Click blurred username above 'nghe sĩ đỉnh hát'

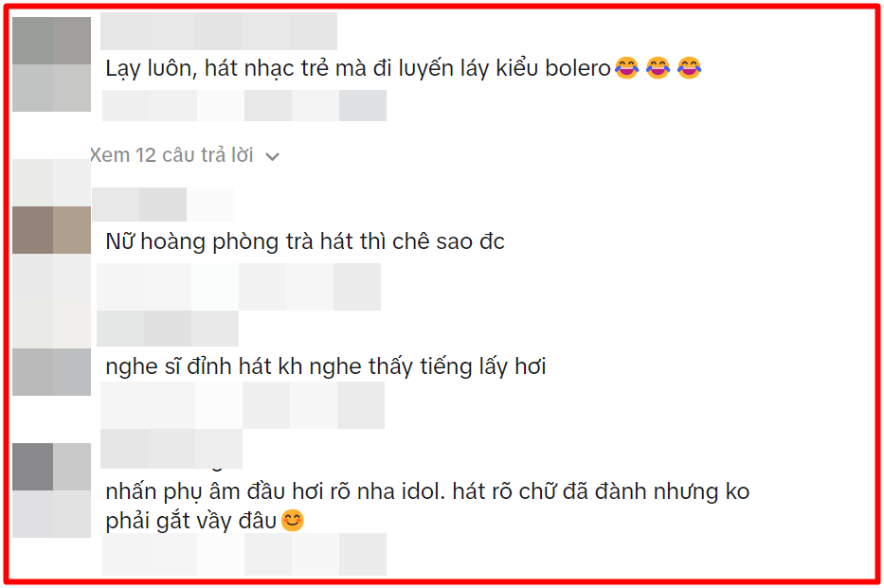(168, 329)
